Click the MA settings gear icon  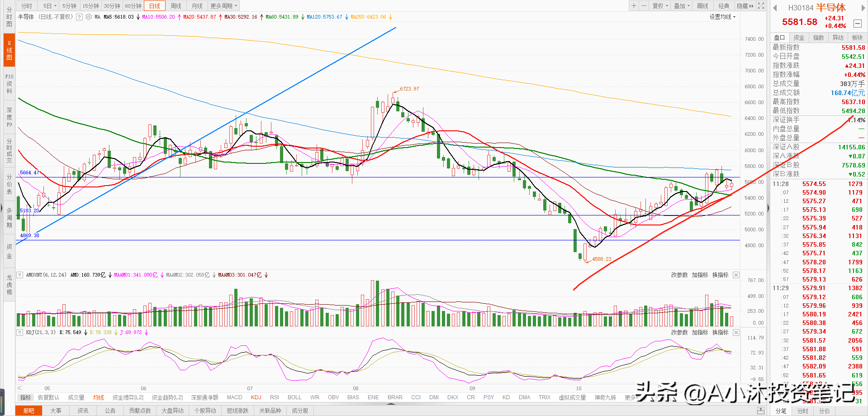(x=89, y=17)
